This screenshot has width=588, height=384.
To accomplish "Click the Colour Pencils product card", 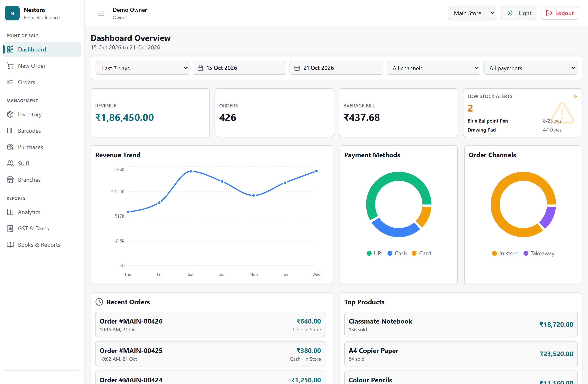I will (x=461, y=377).
